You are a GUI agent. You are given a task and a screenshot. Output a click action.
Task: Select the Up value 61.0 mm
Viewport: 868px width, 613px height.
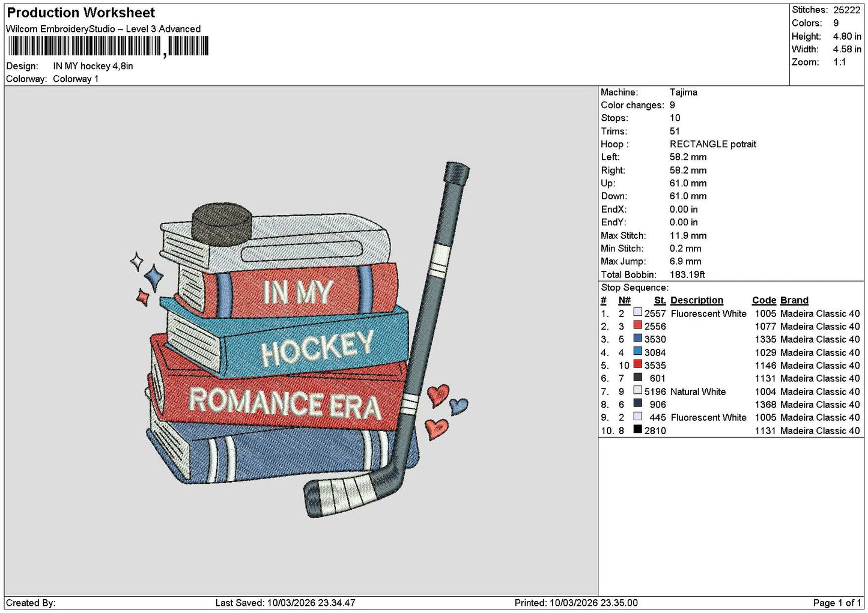pyautogui.click(x=688, y=183)
